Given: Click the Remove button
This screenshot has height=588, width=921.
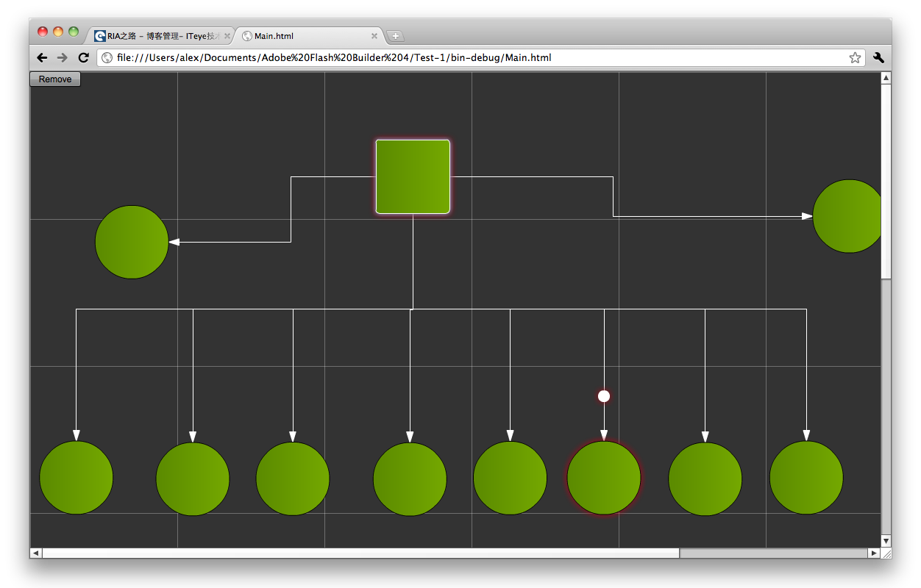Looking at the screenshot, I should tap(55, 79).
